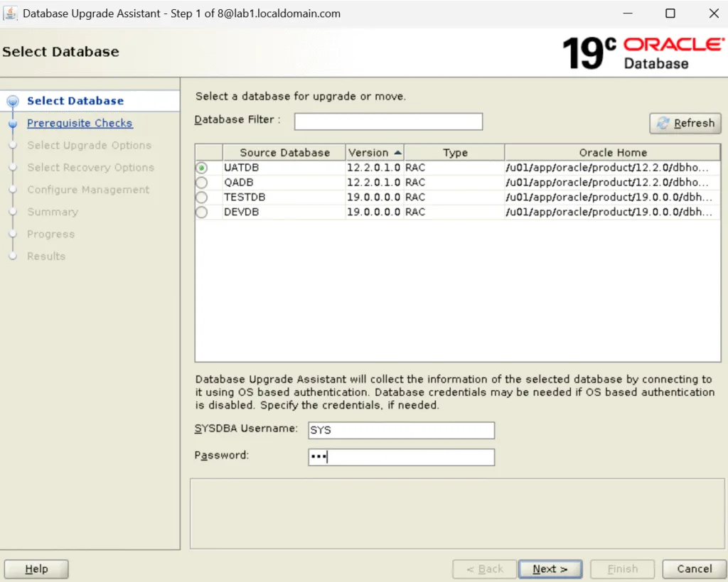
Task: Click the Oracle 19c Database logo
Action: (x=643, y=53)
